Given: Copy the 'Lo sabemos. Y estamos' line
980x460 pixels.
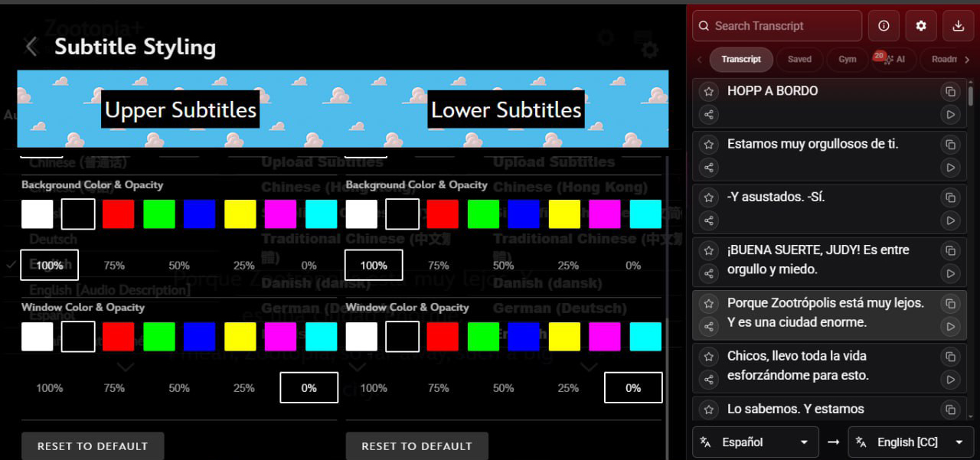Looking at the screenshot, I should (950, 409).
